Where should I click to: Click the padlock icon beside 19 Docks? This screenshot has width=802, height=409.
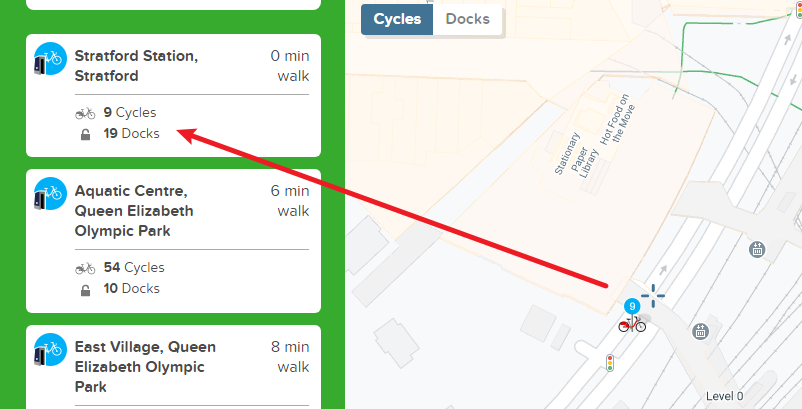click(x=85, y=134)
